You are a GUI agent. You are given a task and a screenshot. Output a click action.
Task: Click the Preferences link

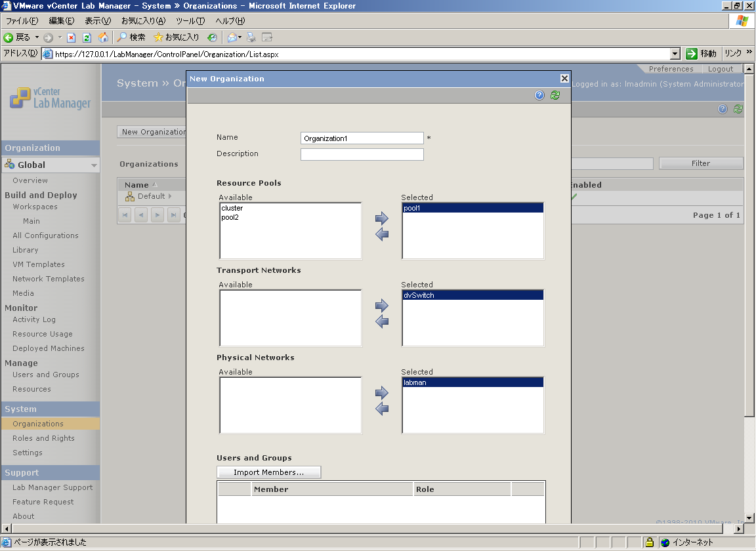coord(671,69)
